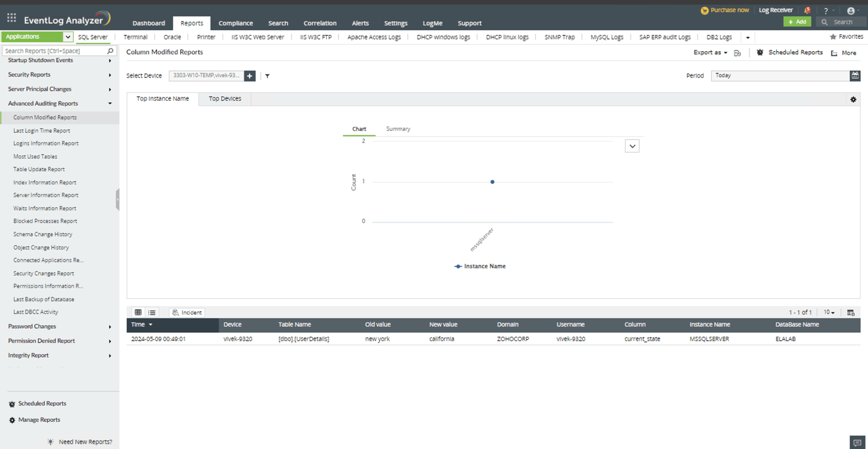Open Last Login Time Report

click(x=42, y=131)
